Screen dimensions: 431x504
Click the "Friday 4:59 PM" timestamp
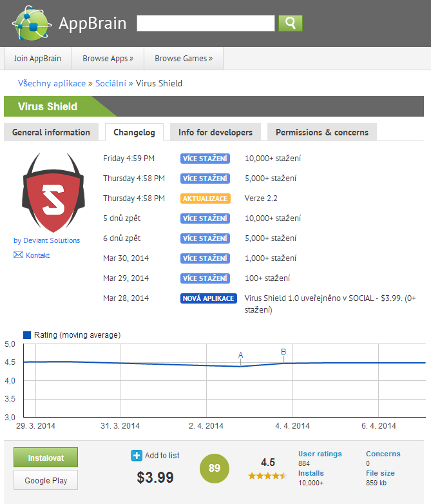129,159
